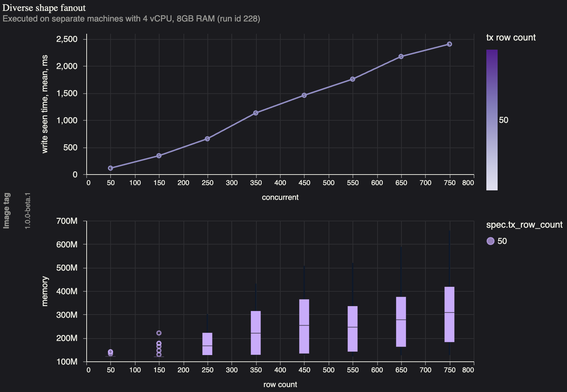
Task: Click the memory box at row count 550
Action: coord(353,329)
